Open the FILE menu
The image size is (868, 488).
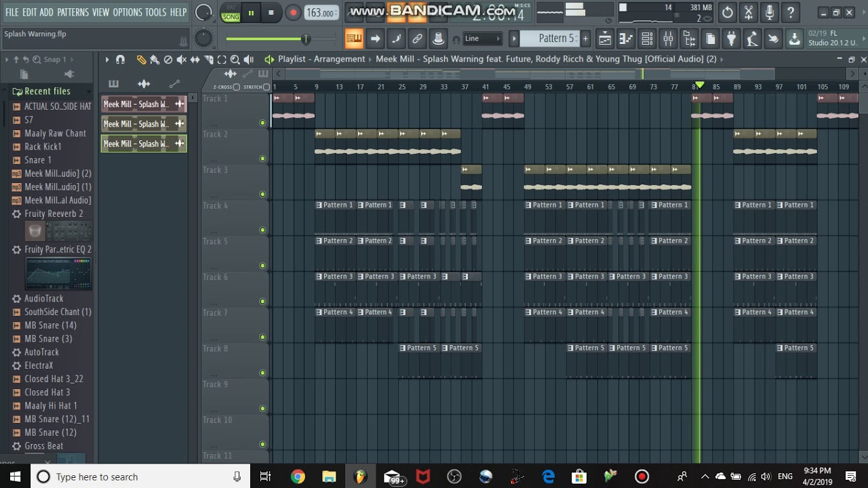click(12, 12)
